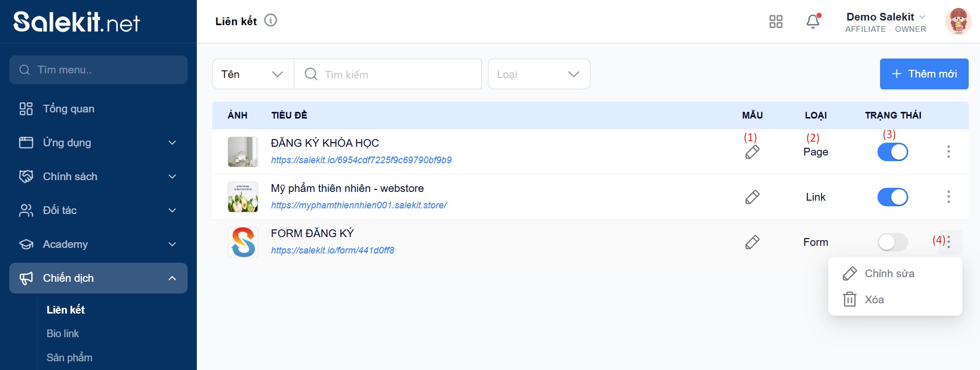
Task: Disable status toggle for ĐĂNG KÝ KHÓA HỌC
Action: point(892,152)
